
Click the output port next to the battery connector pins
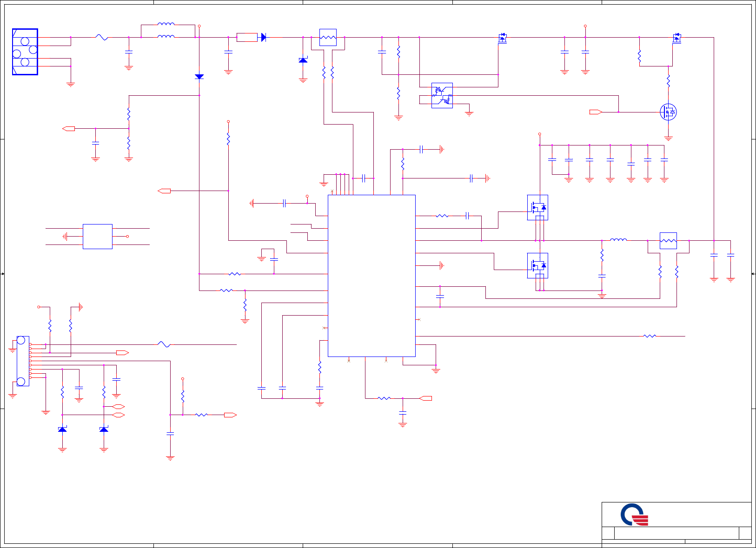pos(122,353)
